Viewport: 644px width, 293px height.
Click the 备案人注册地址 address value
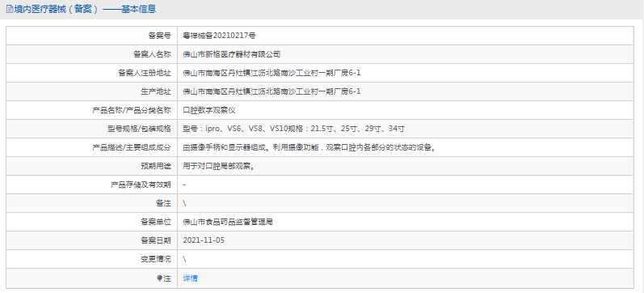pos(271,73)
